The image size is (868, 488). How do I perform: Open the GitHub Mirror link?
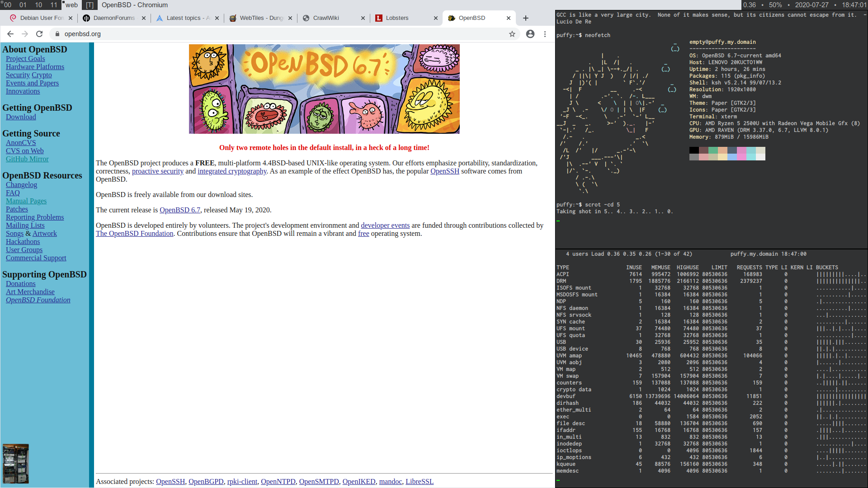tap(27, 159)
